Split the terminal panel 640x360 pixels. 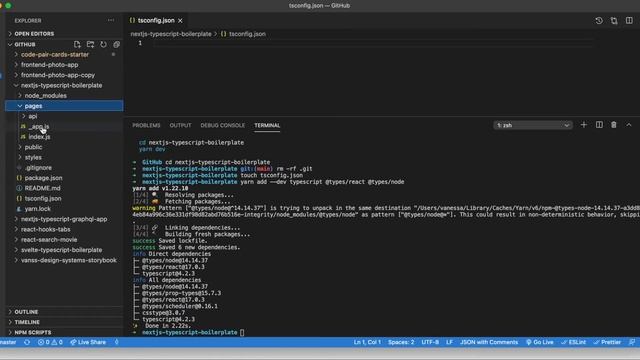coord(599,125)
